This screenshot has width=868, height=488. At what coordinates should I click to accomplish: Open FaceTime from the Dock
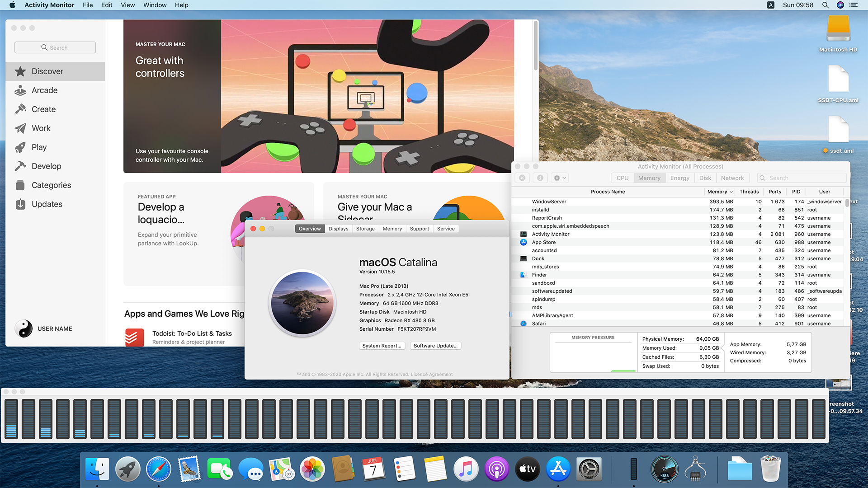[220, 469]
